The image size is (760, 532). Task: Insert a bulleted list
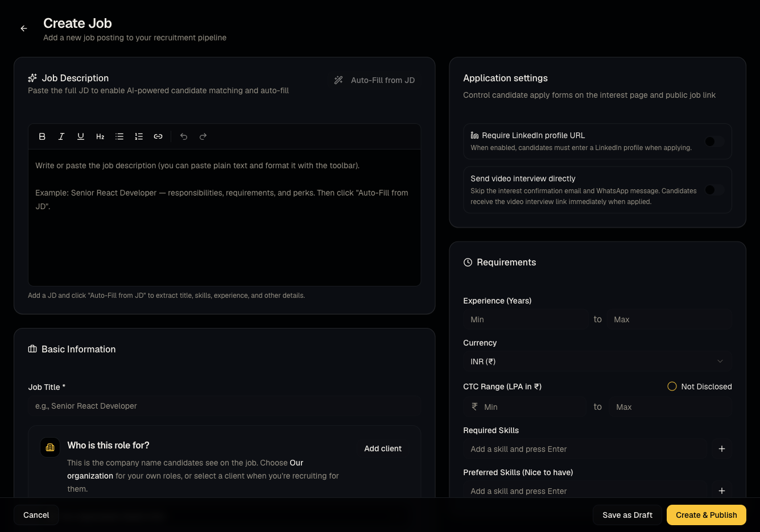tap(119, 136)
